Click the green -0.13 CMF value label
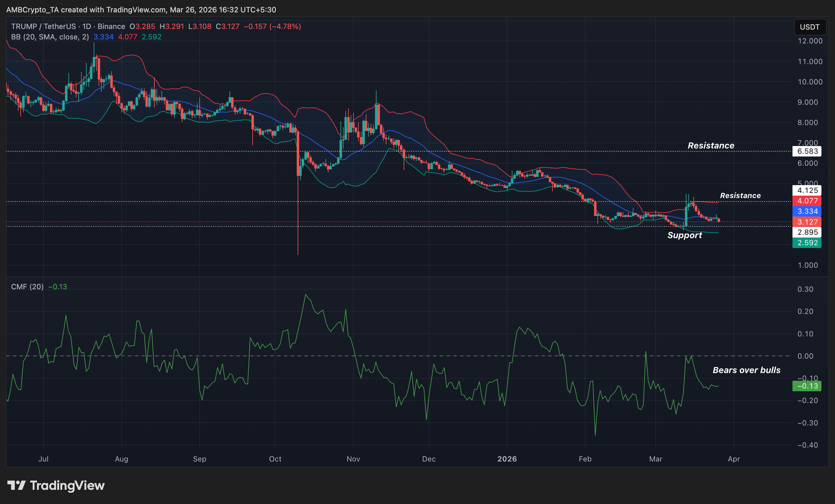 (807, 386)
